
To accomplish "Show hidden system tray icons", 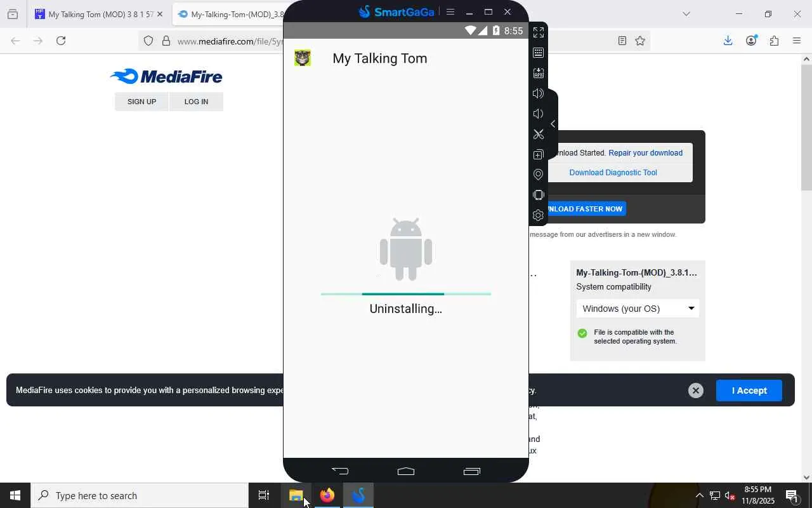I will point(699,495).
